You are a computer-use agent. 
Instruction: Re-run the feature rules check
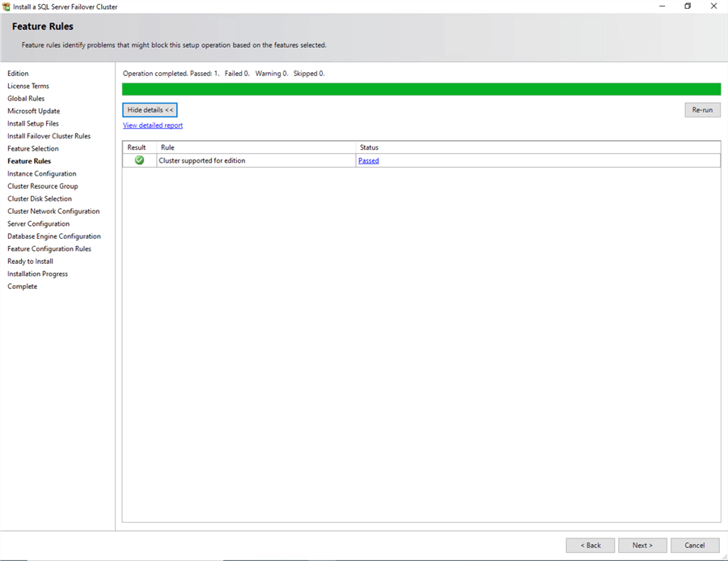[702, 110]
